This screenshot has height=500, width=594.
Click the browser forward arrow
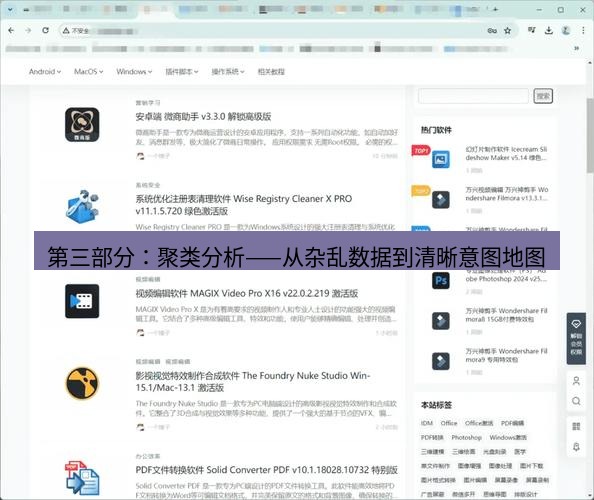pos(28,30)
